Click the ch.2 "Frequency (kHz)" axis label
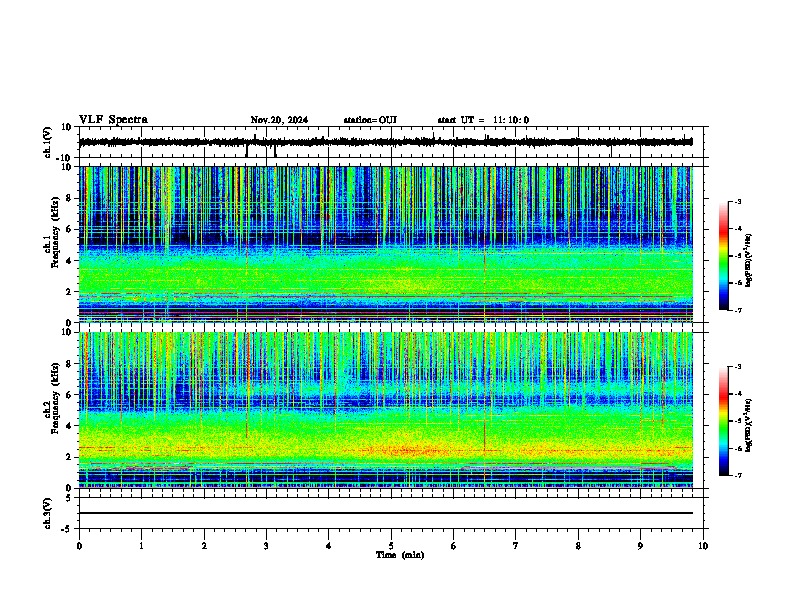The image size is (792, 612). (x=56, y=399)
